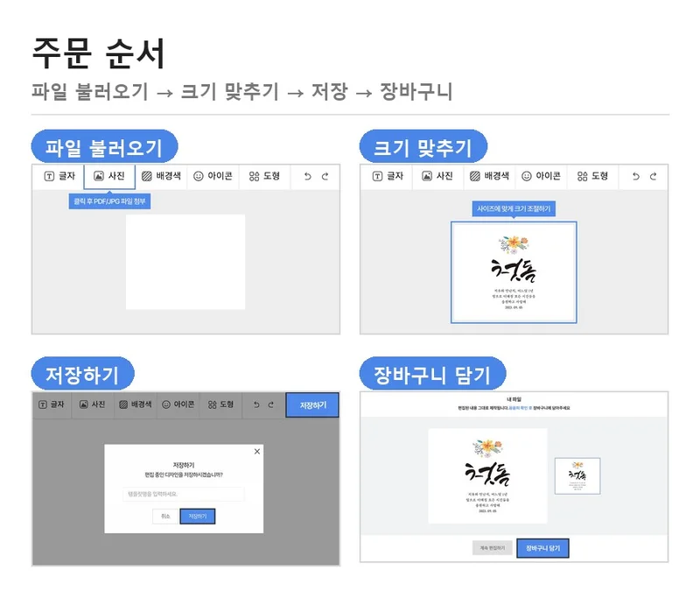Image resolution: width=700 pixels, height=612 pixels.
Task: Click blue 저장하기 button in top toolbar
Action: tap(312, 405)
